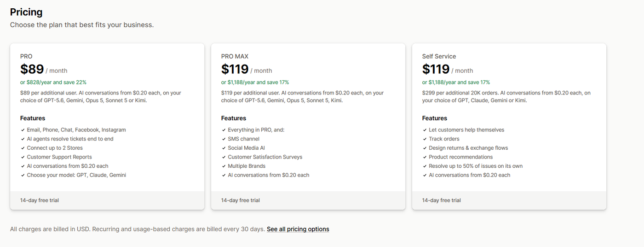This screenshot has height=247, width=644.
Task: Select the PRO MAX plan title
Action: [235, 56]
